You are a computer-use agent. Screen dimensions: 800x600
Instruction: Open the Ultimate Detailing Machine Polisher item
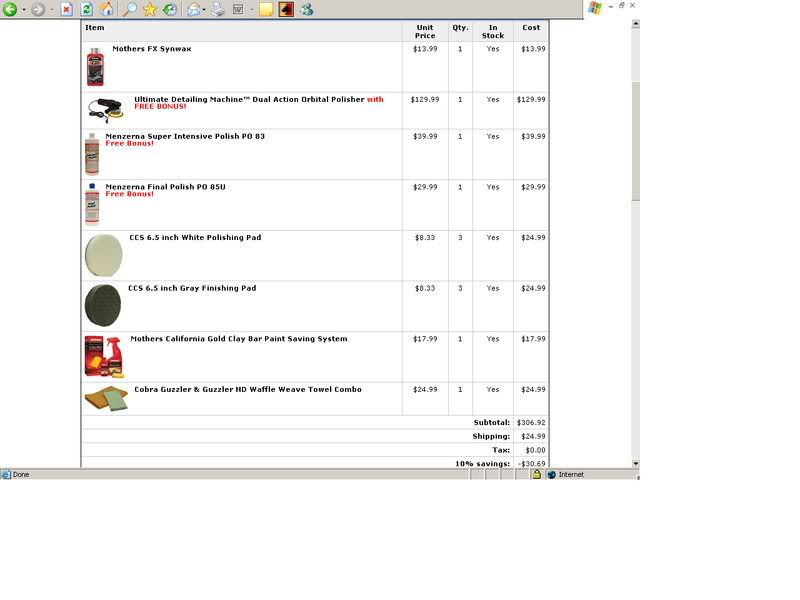coord(259,103)
